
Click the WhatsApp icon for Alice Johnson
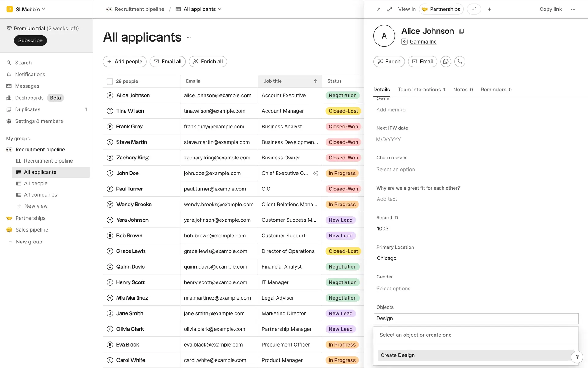(446, 62)
